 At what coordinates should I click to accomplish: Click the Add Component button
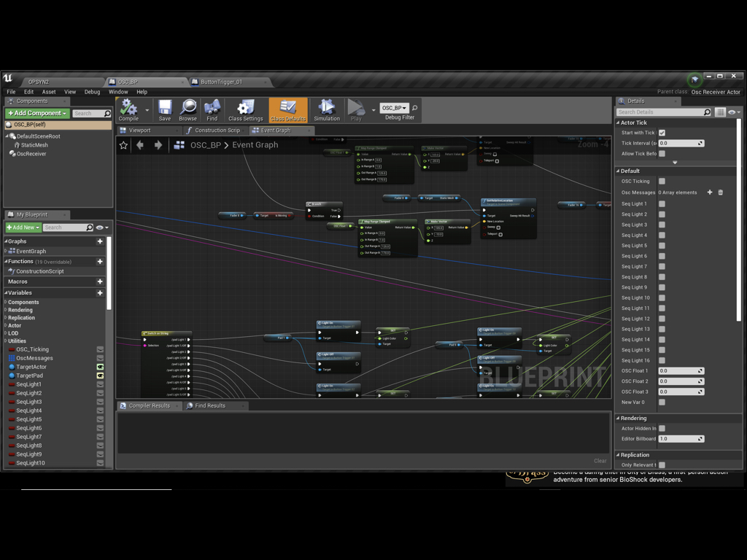(x=38, y=114)
